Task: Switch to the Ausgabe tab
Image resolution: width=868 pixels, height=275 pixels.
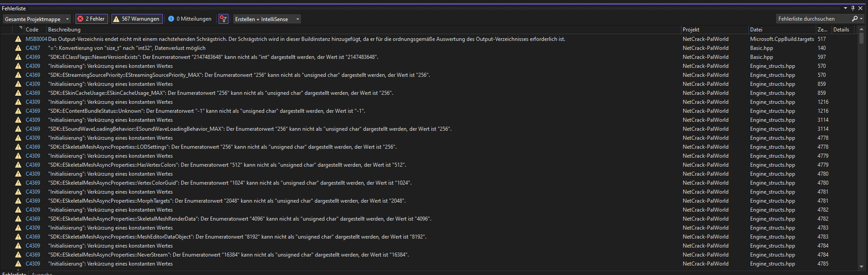Action: point(42,274)
